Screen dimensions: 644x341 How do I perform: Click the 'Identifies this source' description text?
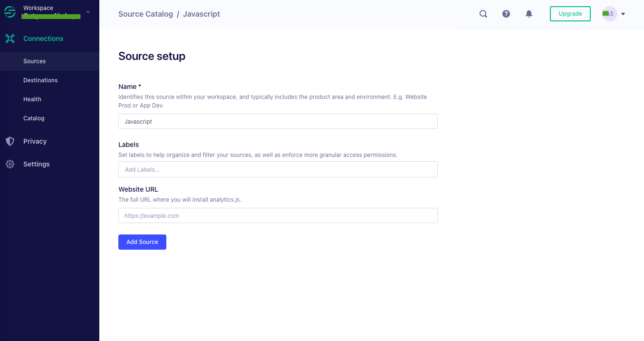(x=272, y=101)
